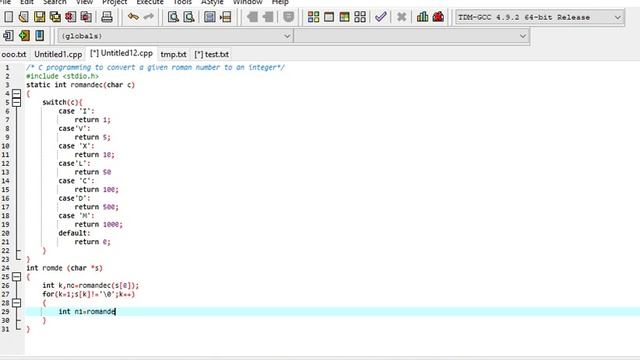Click the red Delete profiling information icon

click(x=438, y=17)
